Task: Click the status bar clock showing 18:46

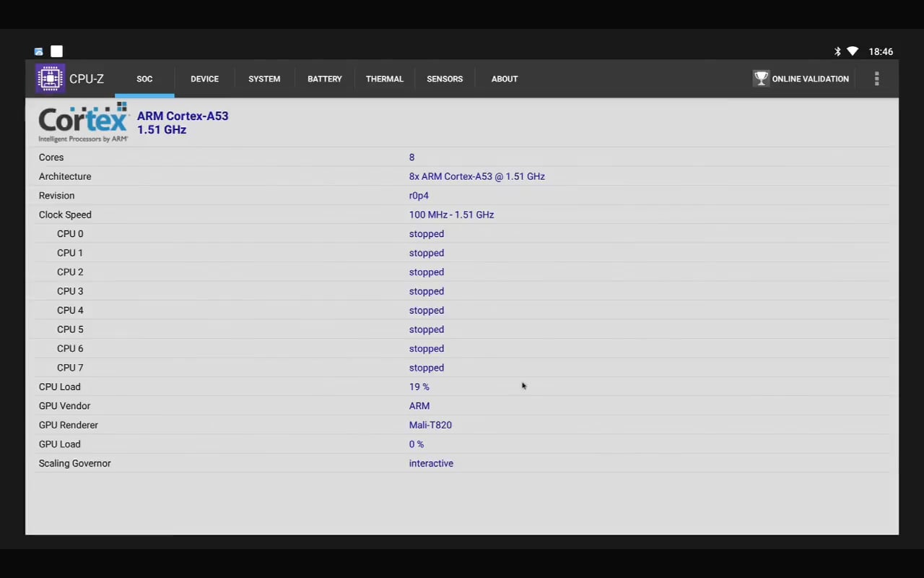Action: pyautogui.click(x=881, y=51)
